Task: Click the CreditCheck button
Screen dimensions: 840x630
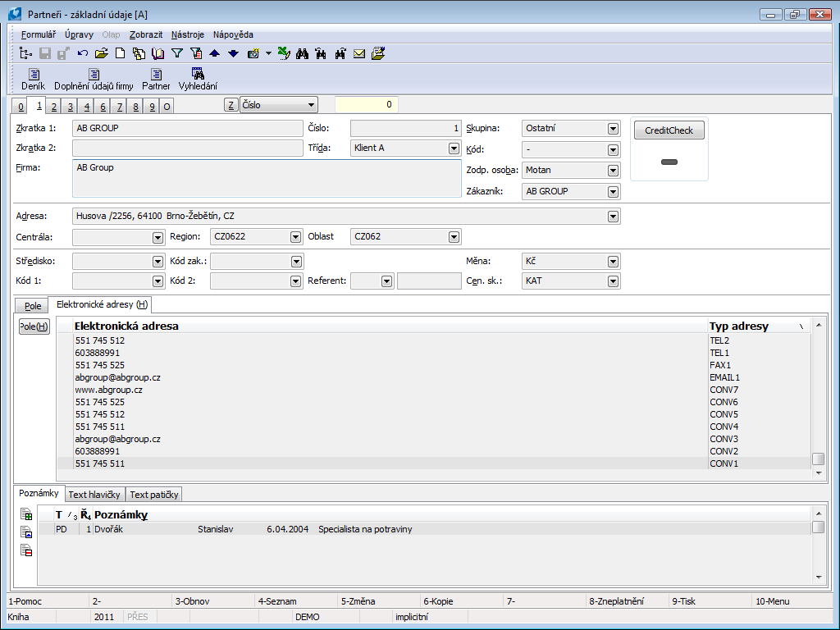Action: [x=669, y=130]
